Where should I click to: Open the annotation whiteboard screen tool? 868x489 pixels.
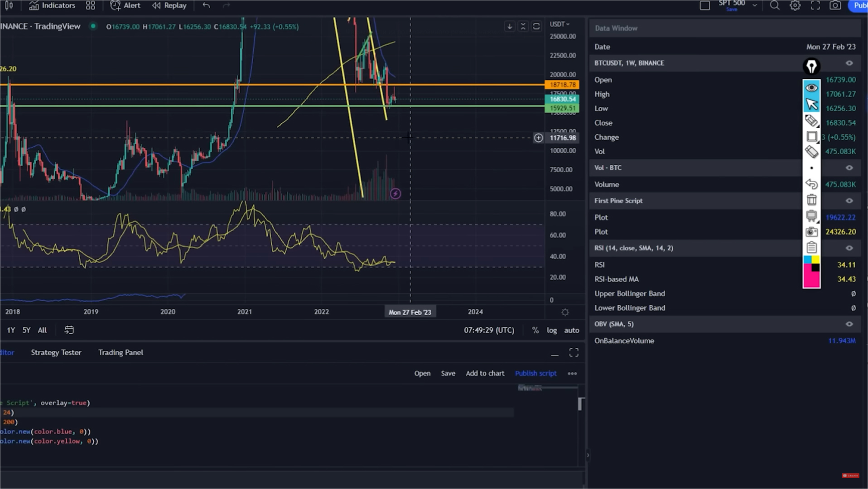click(x=811, y=216)
